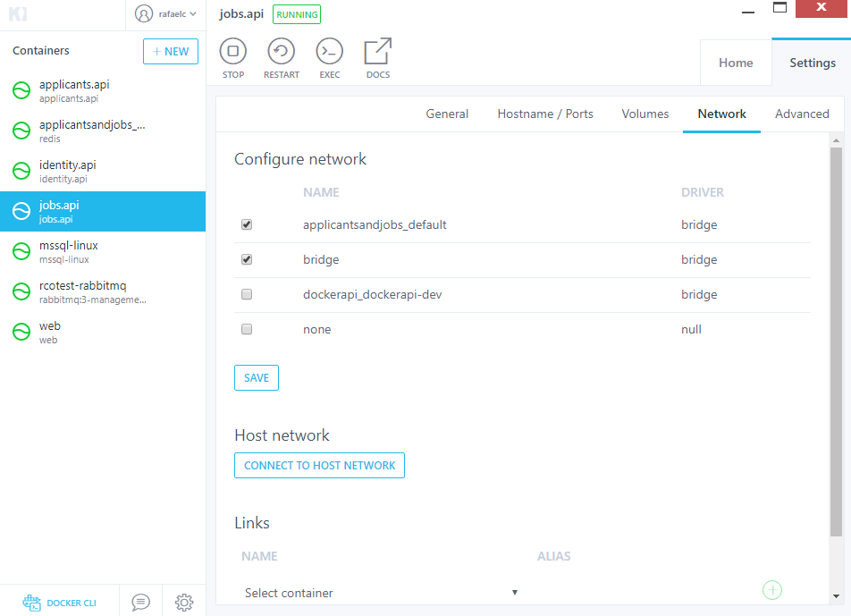Click NEW container button
The width and height of the screenshot is (851, 616).
pyautogui.click(x=171, y=52)
